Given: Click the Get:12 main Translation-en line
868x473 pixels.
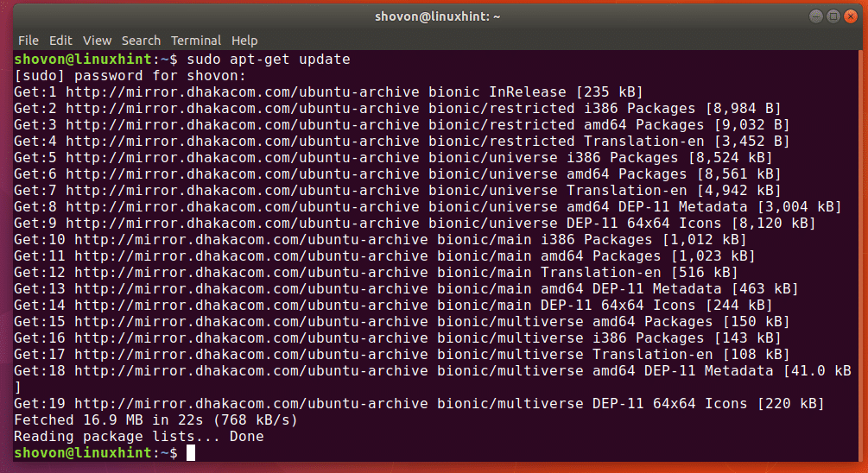Looking at the screenshot, I should tap(376, 273).
